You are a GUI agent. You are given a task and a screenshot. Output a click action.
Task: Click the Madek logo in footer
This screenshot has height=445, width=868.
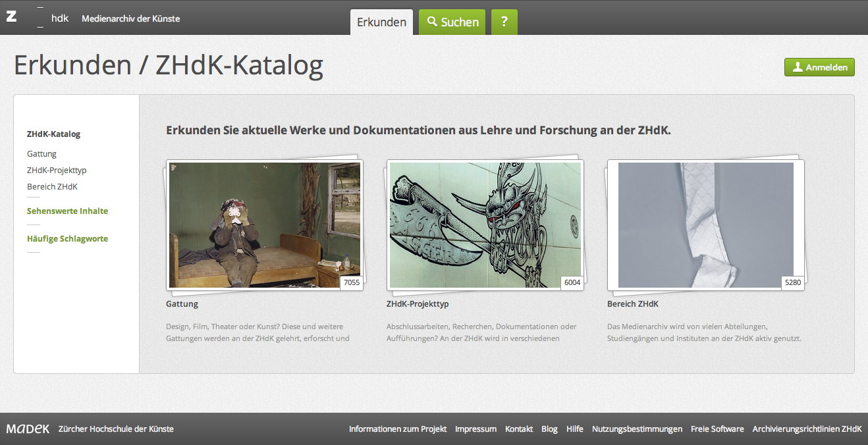point(28,429)
